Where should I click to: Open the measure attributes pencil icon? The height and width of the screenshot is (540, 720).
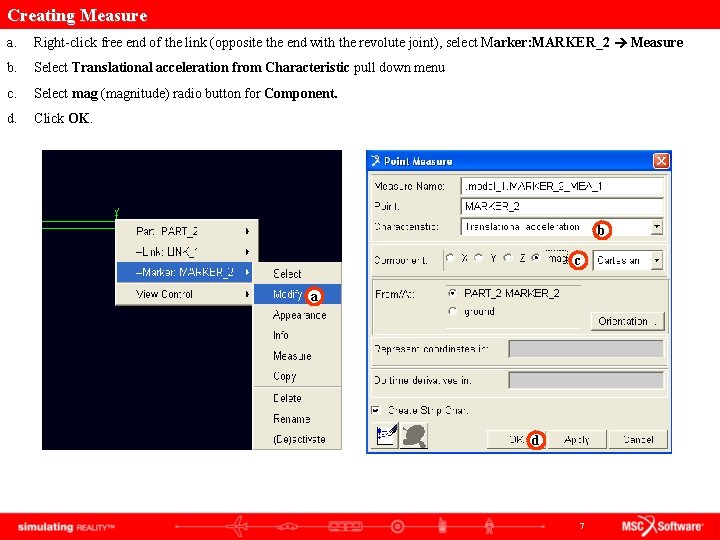pyautogui.click(x=386, y=435)
